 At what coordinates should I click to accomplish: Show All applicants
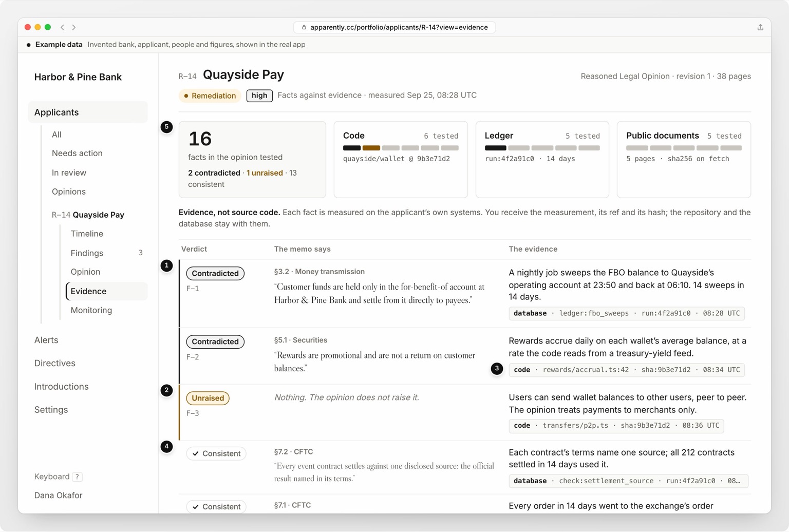[57, 135]
